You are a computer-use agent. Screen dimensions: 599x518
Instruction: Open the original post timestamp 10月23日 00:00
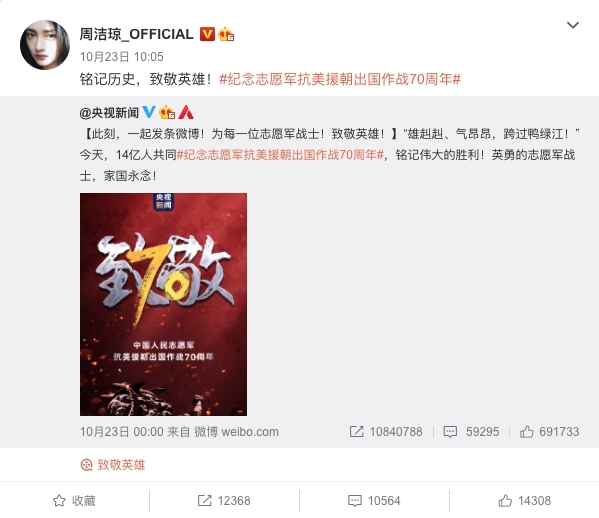121,432
